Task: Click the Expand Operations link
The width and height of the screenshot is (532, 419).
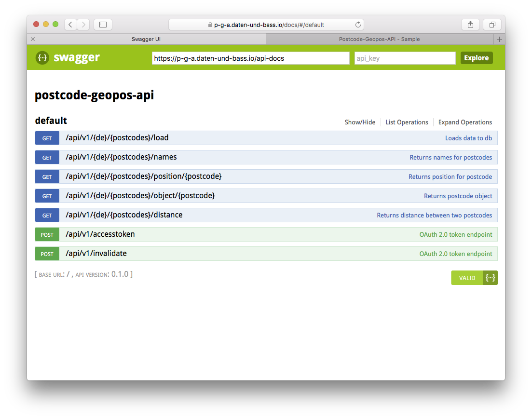Action: pos(465,122)
